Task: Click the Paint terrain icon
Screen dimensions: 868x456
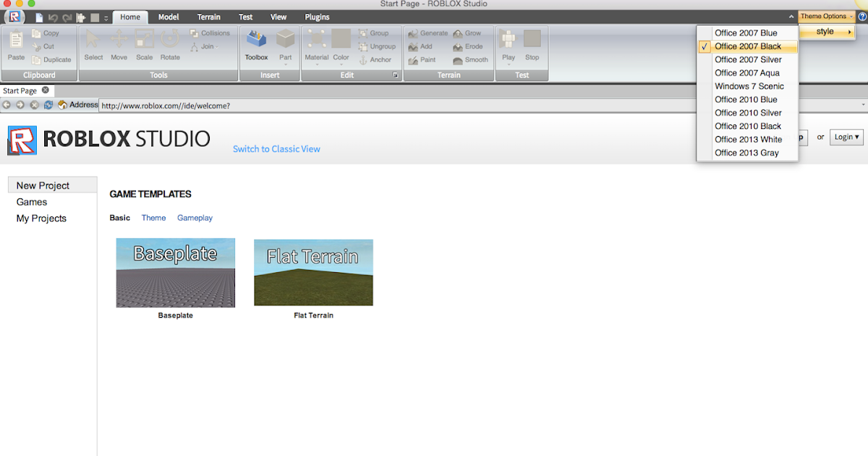Action: [413, 60]
